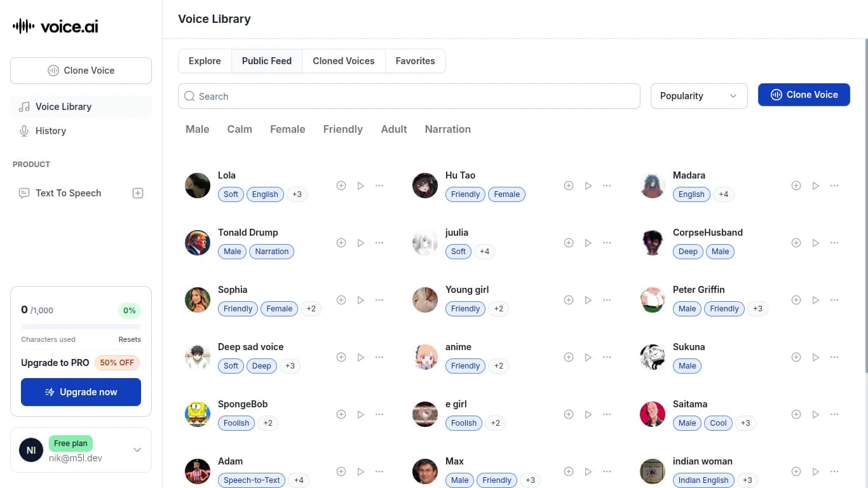Open more options for Lola
The width and height of the screenshot is (868, 488).
(x=379, y=186)
